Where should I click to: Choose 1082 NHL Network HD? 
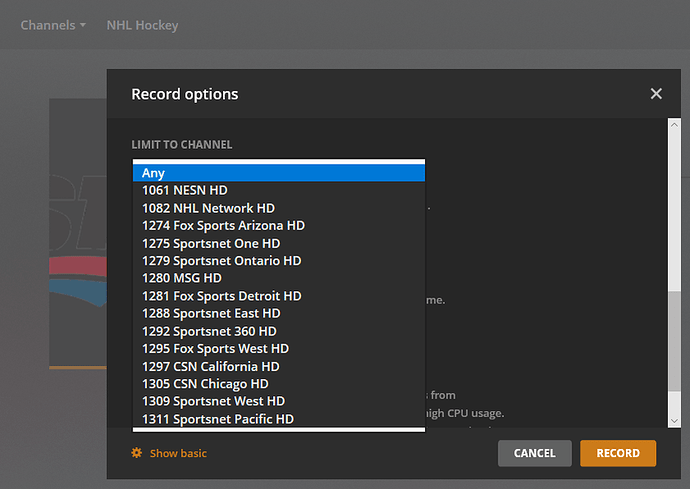pyautogui.click(x=279, y=208)
